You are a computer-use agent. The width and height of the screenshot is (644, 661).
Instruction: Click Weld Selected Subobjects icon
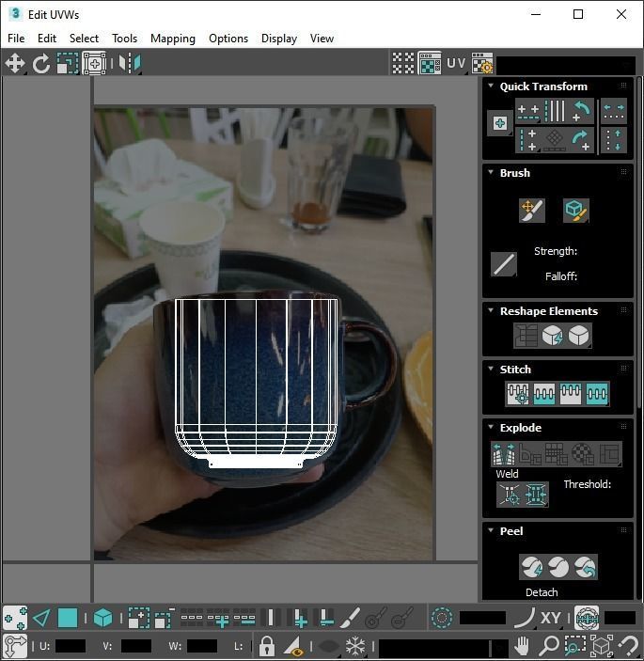tap(536, 494)
